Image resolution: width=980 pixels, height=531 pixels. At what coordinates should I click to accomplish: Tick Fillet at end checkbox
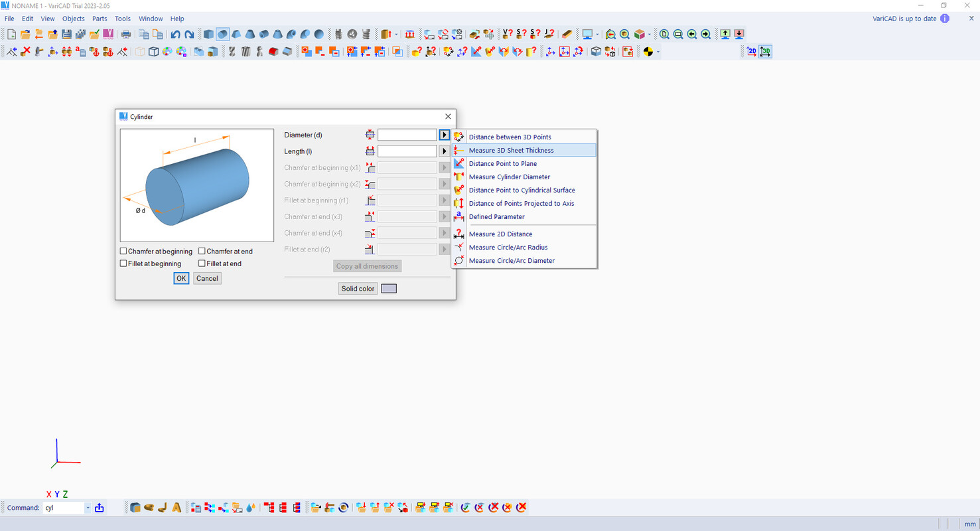202,264
